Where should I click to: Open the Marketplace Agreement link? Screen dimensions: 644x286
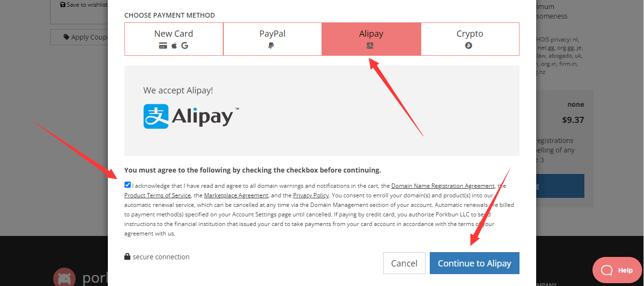click(236, 195)
